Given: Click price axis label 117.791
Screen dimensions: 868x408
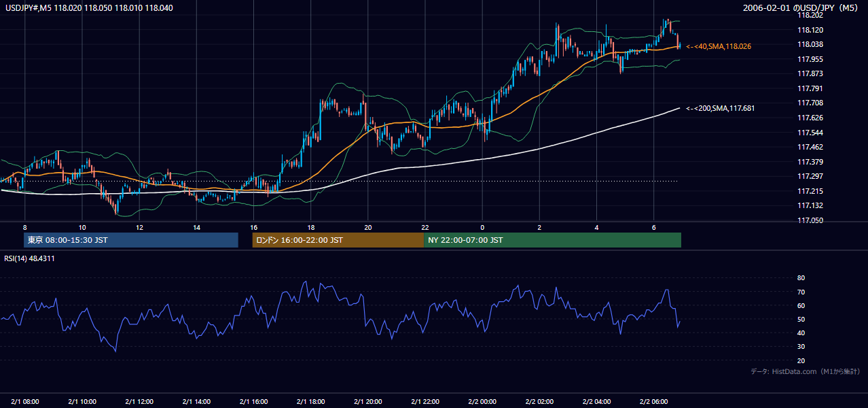Looking at the screenshot, I should [x=811, y=88].
